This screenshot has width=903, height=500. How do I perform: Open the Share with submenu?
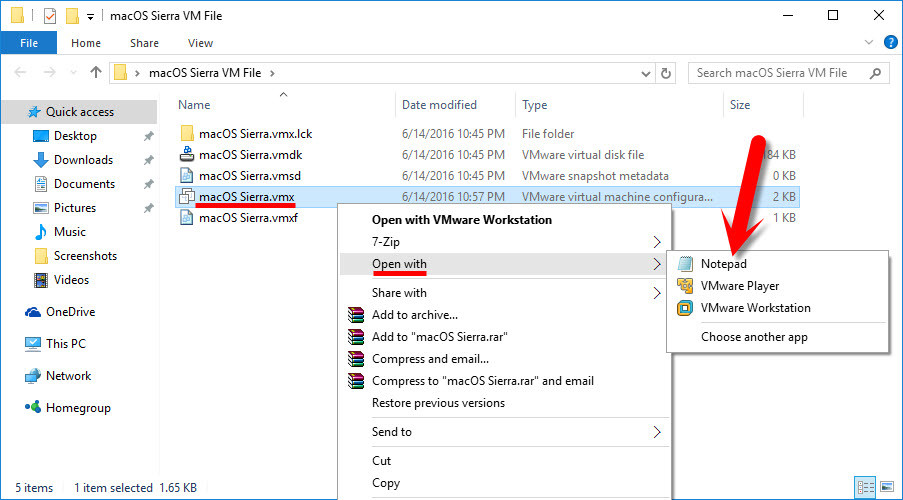coord(504,293)
